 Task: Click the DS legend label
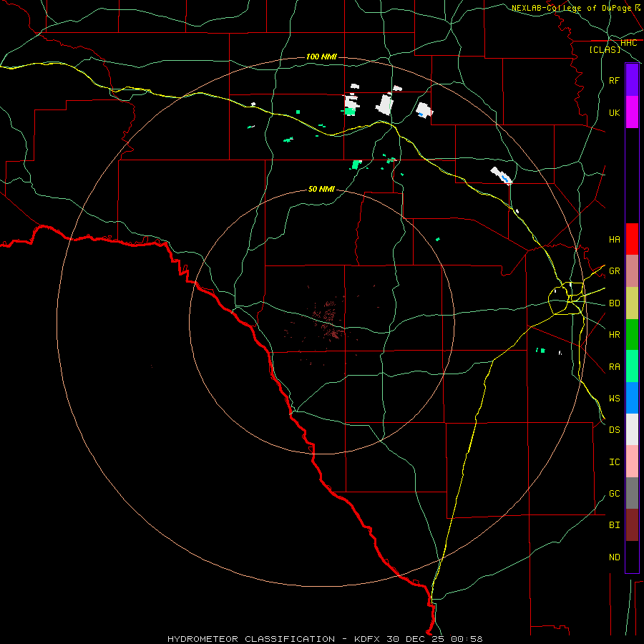tap(615, 430)
